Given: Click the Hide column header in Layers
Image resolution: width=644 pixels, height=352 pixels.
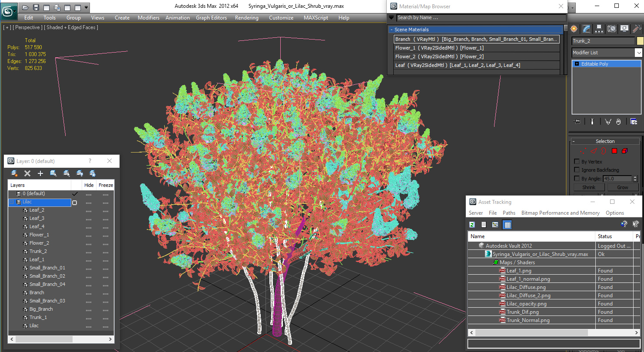Looking at the screenshot, I should pos(89,185).
